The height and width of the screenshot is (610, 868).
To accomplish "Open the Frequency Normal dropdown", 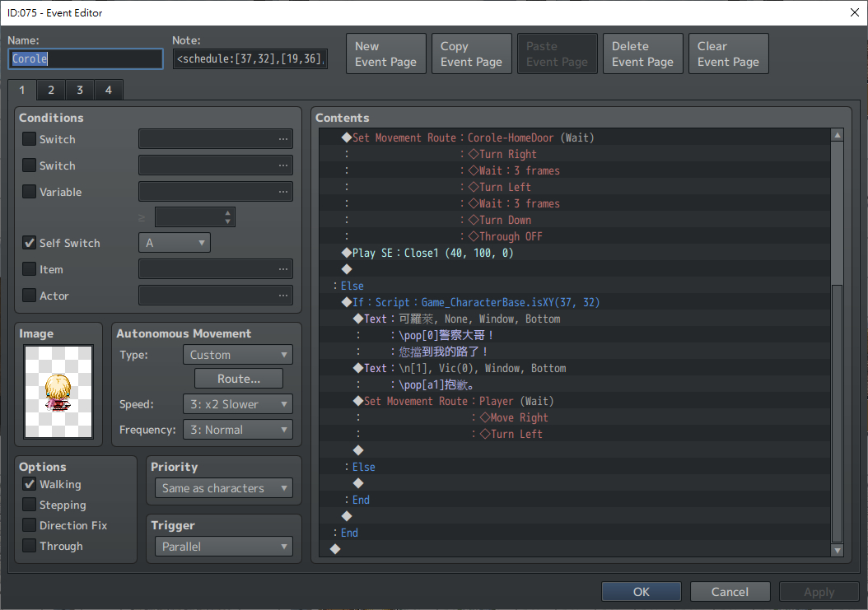I will (237, 430).
